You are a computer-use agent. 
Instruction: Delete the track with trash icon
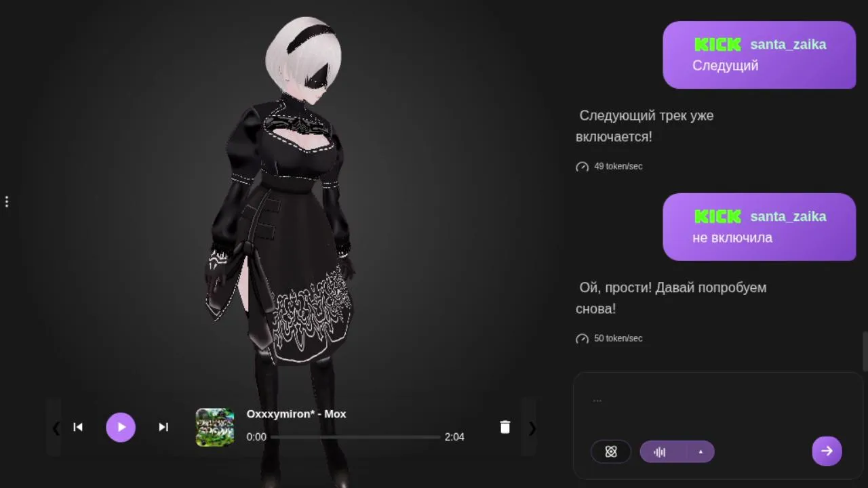[505, 427]
